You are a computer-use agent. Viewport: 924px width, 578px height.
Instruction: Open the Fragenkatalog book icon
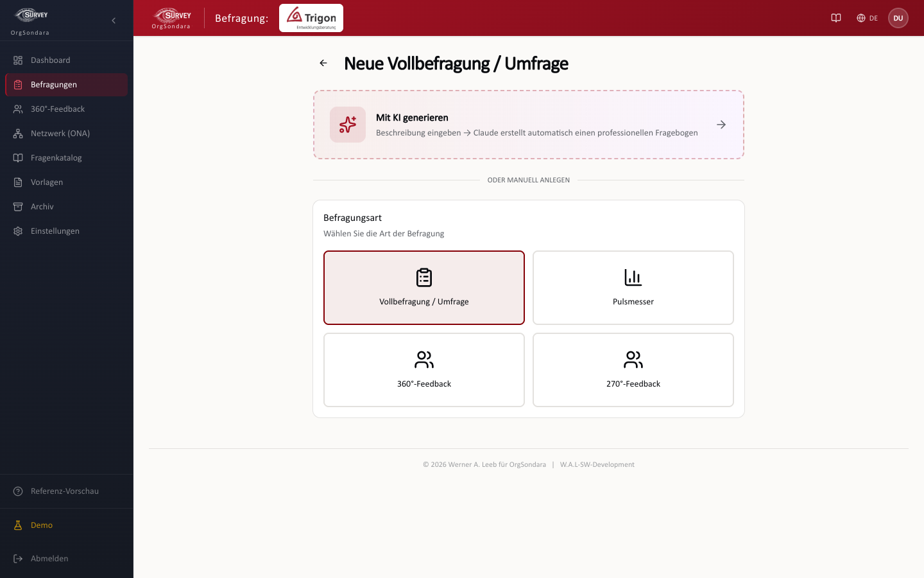click(18, 158)
